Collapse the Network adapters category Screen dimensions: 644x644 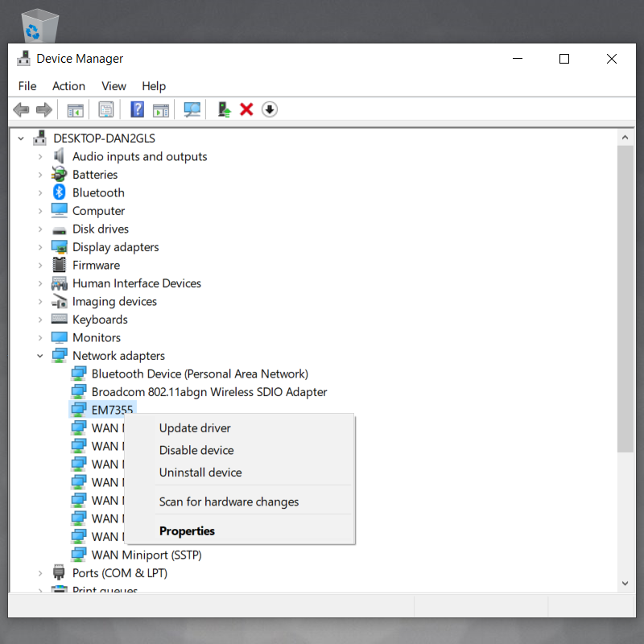(x=40, y=356)
